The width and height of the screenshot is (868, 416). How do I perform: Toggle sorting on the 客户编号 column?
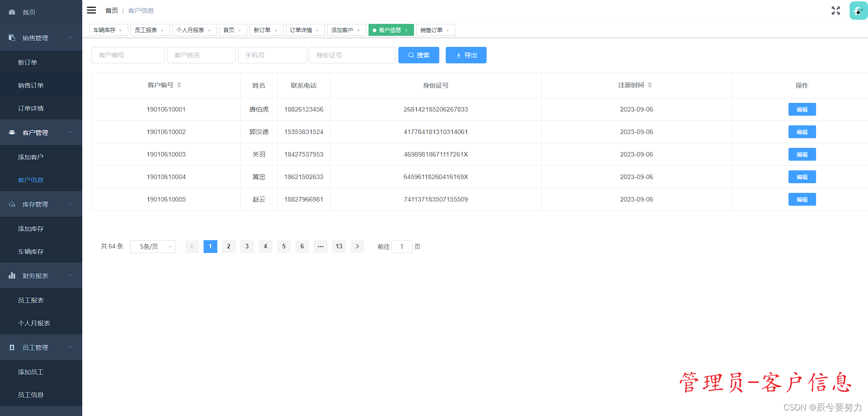(x=180, y=85)
